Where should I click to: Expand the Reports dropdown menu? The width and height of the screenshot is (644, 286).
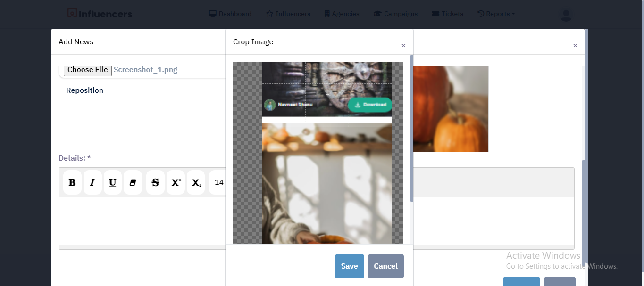click(496, 14)
